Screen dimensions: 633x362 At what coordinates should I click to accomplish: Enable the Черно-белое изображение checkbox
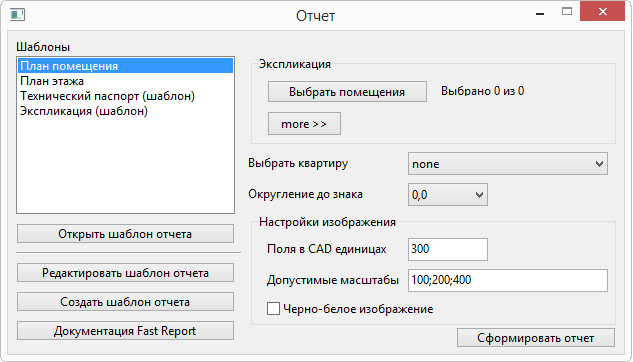pos(273,309)
